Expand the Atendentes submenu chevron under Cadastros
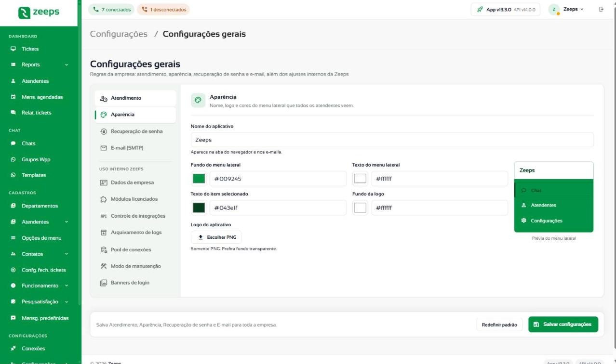This screenshot has height=364, width=616. coord(67,222)
